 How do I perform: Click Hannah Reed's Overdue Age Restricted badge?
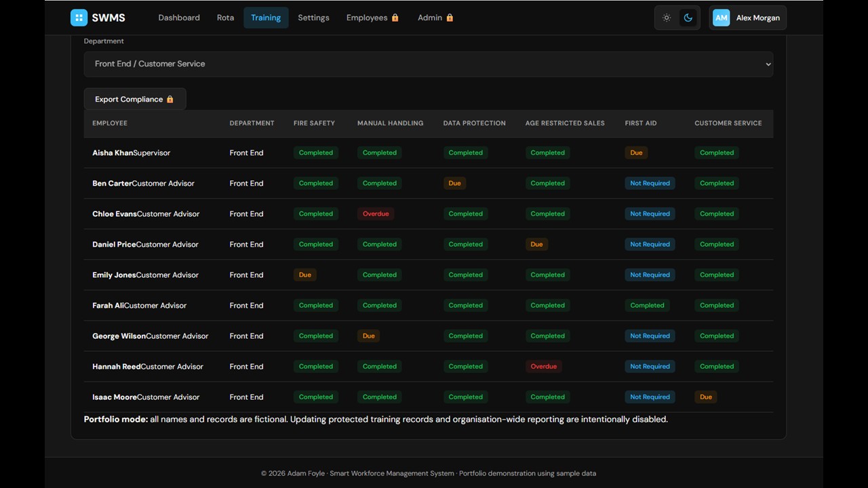[x=543, y=366]
